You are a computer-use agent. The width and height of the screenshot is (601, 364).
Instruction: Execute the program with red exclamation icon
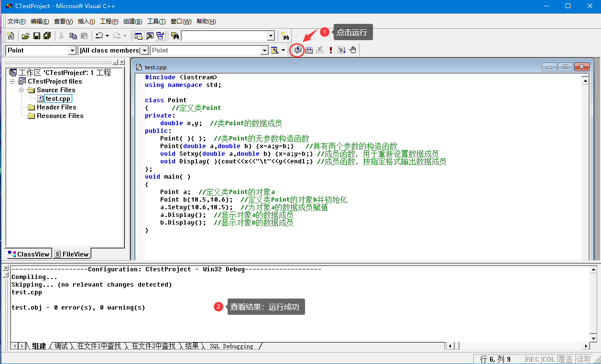pos(331,50)
